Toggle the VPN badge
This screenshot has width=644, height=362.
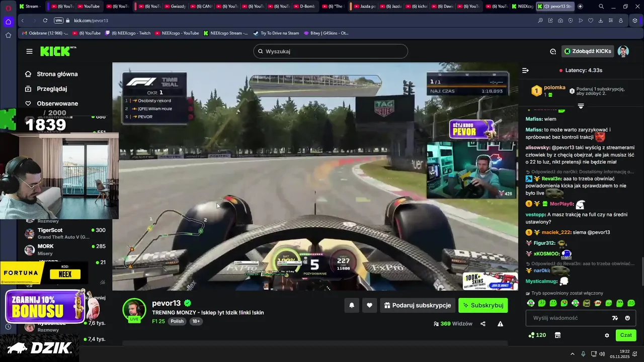59,21
